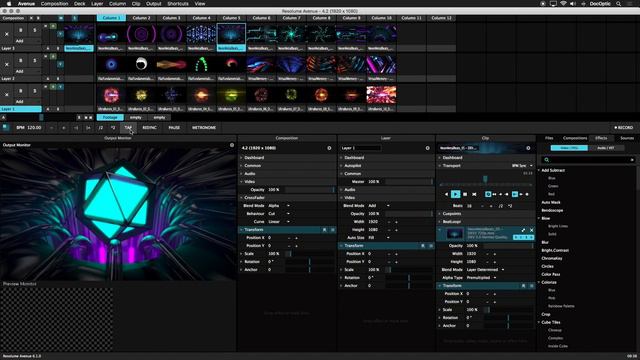Halve the BPM with /2 button
640x360 pixels.
coord(100,128)
